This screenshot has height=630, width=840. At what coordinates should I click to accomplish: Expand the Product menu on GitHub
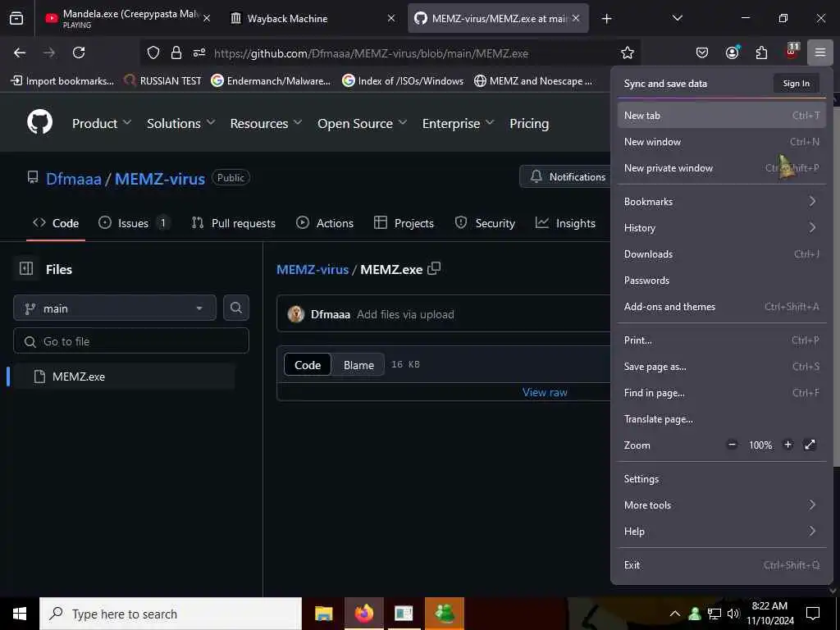tap(102, 123)
